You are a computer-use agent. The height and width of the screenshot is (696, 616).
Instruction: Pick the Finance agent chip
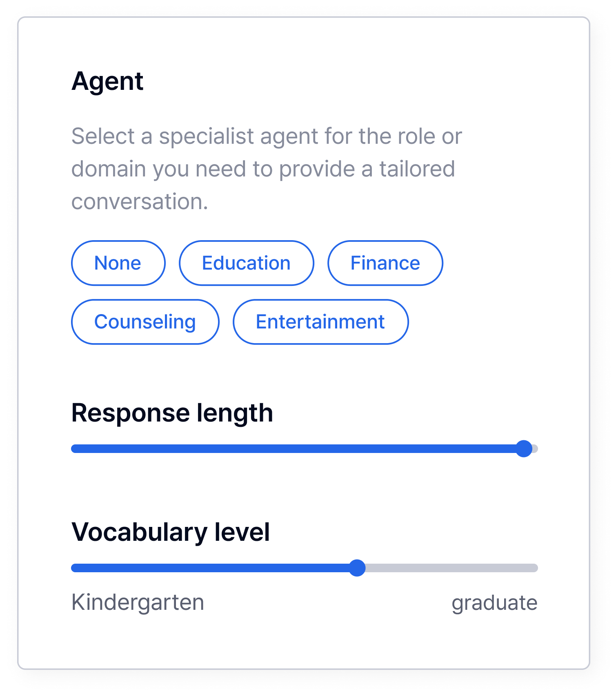[x=385, y=263]
